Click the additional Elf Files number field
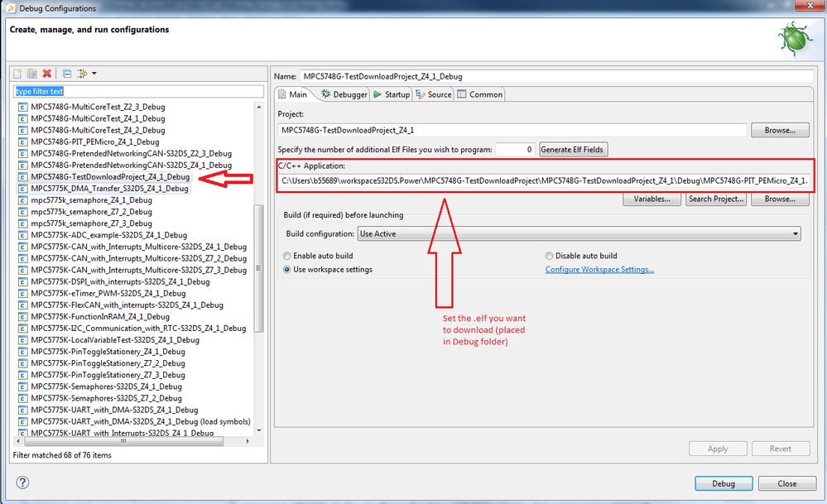This screenshot has width=827, height=504. tap(515, 150)
